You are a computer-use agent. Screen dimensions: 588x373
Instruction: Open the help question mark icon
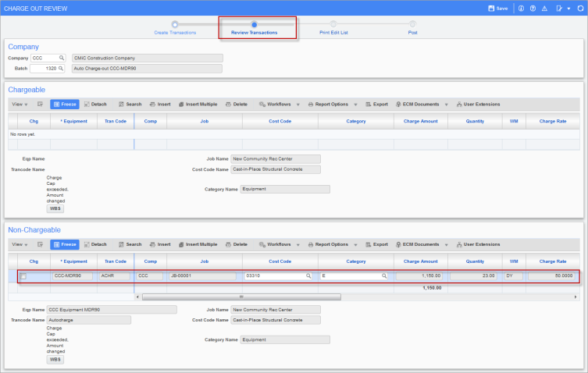click(x=533, y=8)
